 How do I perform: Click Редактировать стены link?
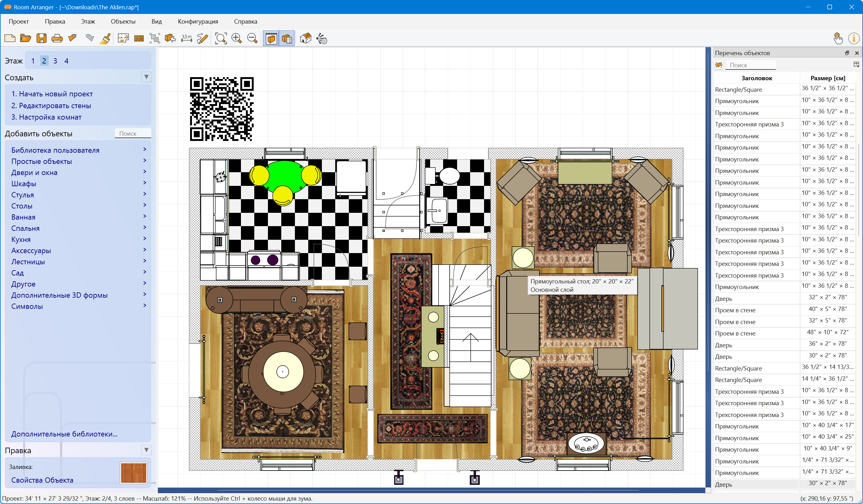point(51,105)
